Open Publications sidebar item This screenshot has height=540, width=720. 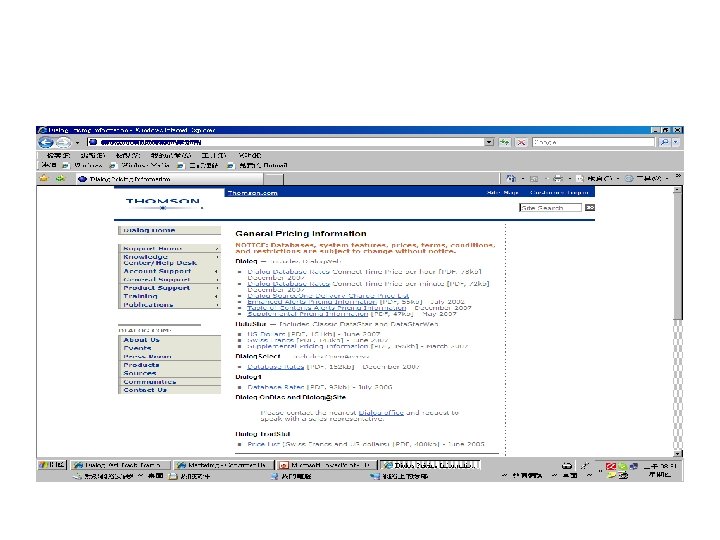click(x=169, y=304)
